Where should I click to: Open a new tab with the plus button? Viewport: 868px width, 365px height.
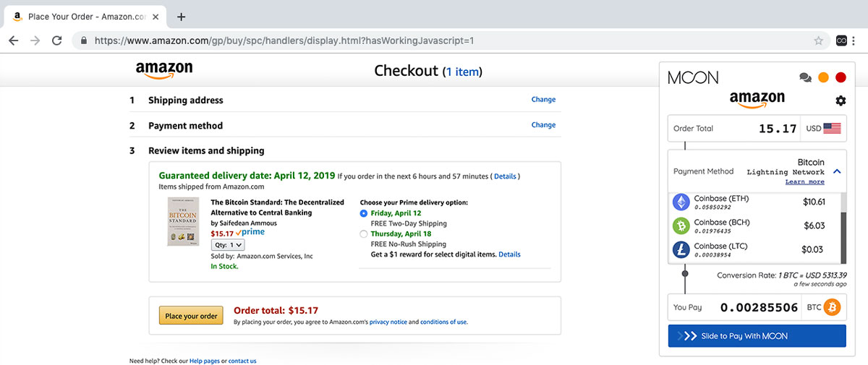click(181, 17)
